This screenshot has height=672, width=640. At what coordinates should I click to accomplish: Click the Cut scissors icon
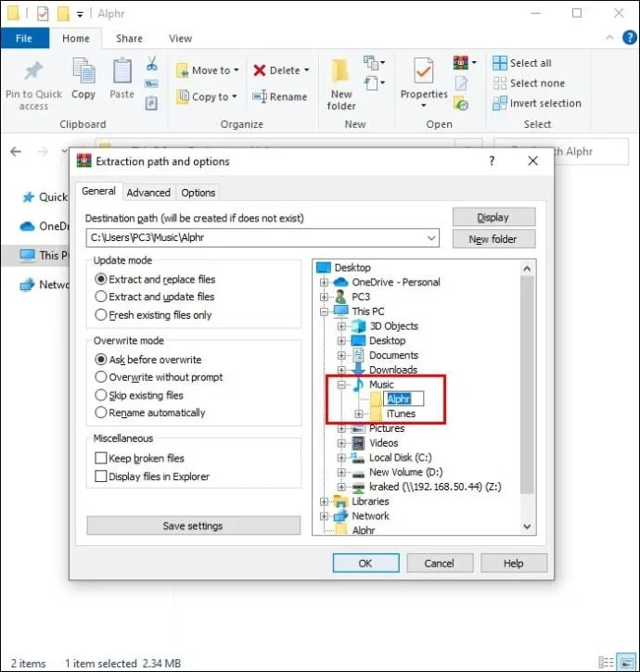tap(151, 64)
